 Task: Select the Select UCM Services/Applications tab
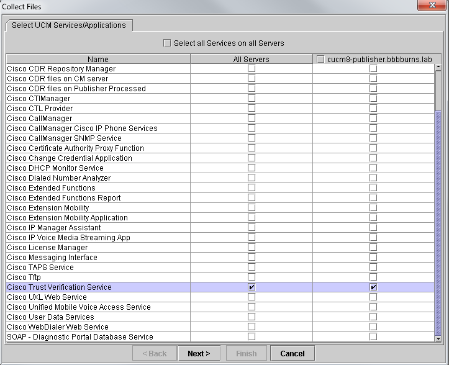pyautogui.click(x=69, y=25)
